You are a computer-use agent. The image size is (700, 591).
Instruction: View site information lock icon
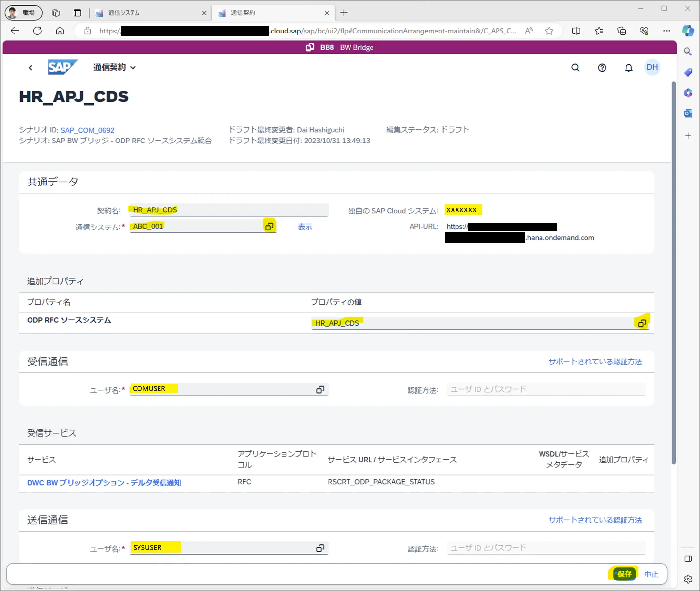pyautogui.click(x=87, y=31)
